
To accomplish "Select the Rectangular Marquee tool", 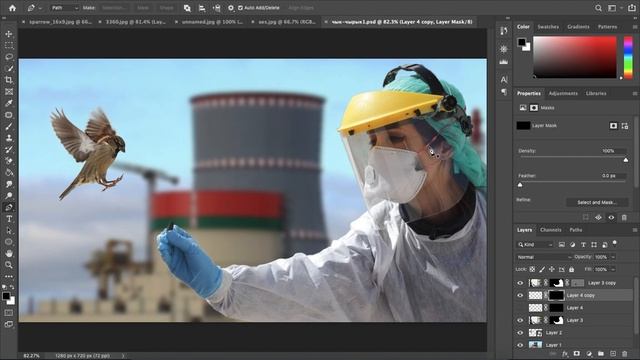I will [x=9, y=45].
